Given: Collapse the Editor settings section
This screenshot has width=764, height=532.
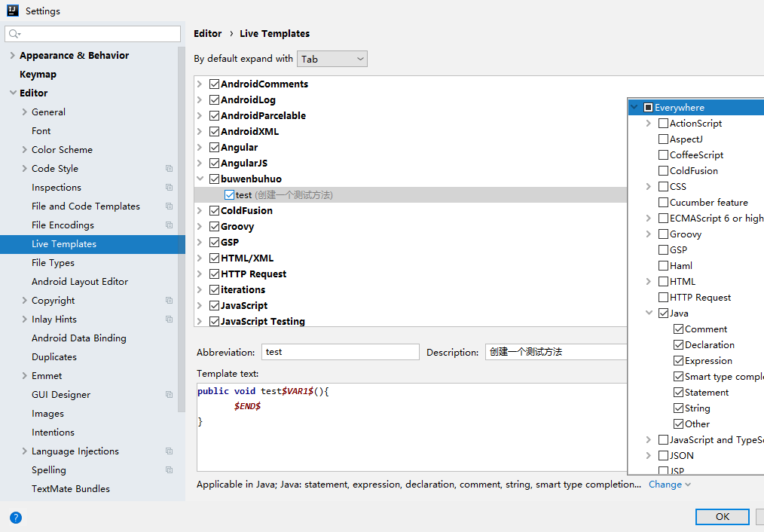Looking at the screenshot, I should coord(12,93).
